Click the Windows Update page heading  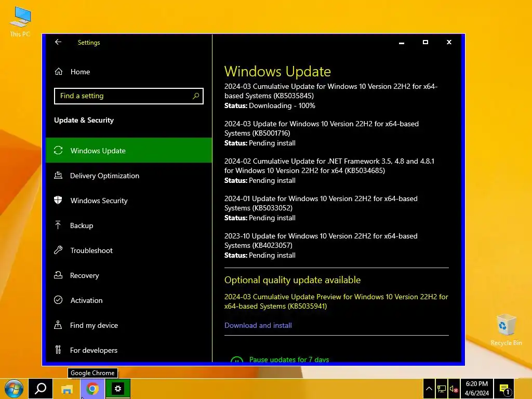tap(277, 71)
